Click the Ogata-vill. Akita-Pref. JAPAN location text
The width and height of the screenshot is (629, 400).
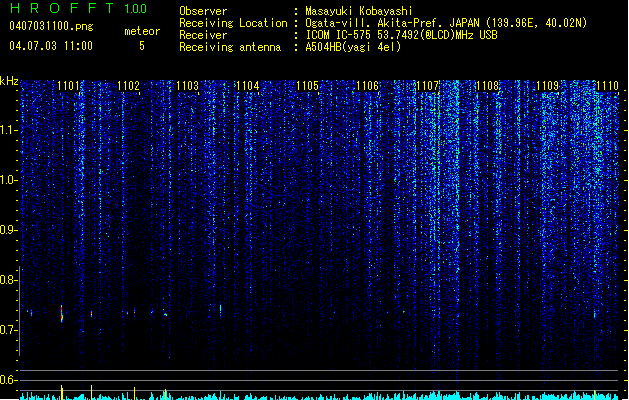(446, 23)
